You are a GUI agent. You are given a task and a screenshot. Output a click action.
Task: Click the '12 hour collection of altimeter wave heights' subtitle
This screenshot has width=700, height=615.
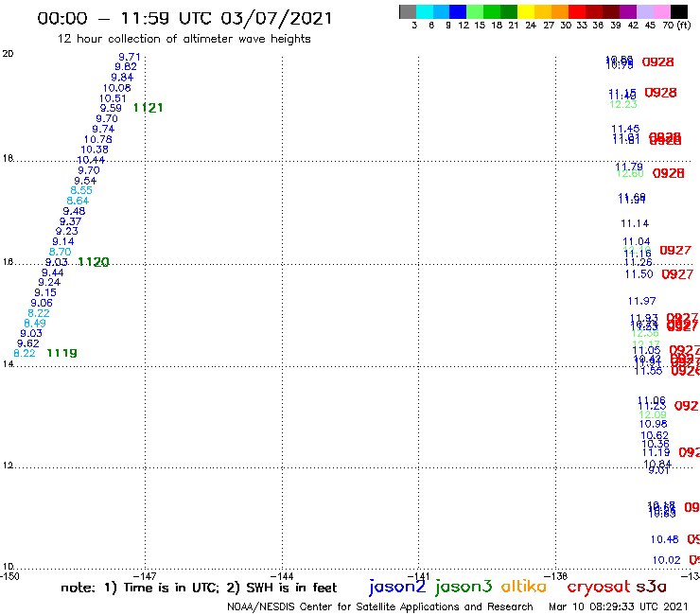tap(184, 39)
